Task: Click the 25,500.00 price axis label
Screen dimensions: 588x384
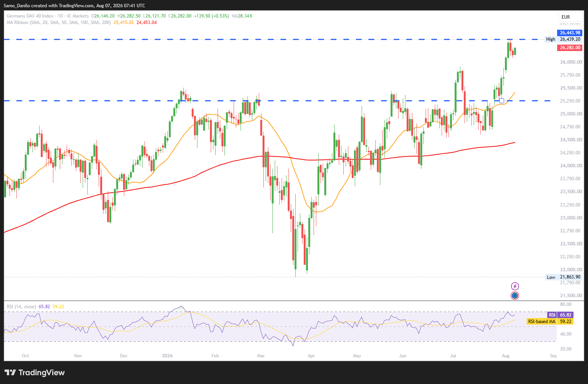Action: 571,88
